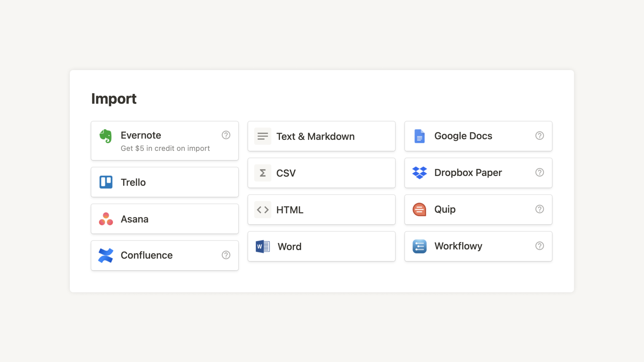Select the Confluence import icon
644x362 pixels.
click(x=105, y=255)
